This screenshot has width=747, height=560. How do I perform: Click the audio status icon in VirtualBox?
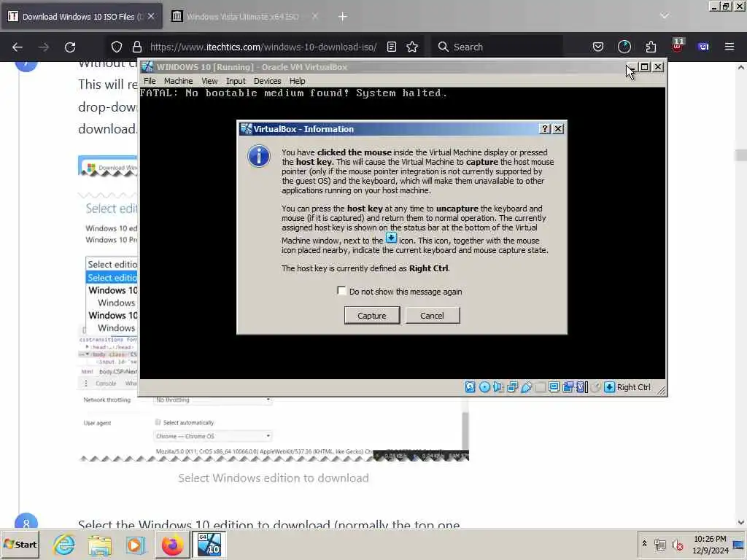pyautogui.click(x=498, y=387)
